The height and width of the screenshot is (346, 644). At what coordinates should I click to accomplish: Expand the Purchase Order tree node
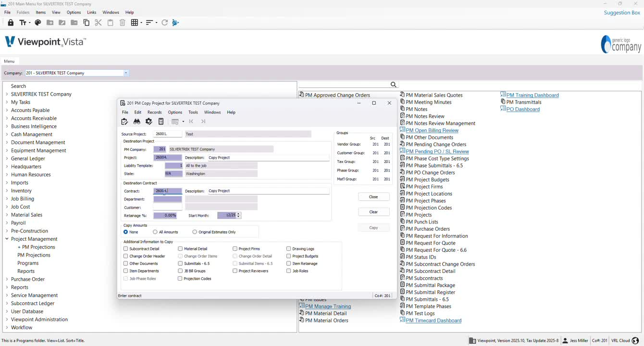click(7, 279)
